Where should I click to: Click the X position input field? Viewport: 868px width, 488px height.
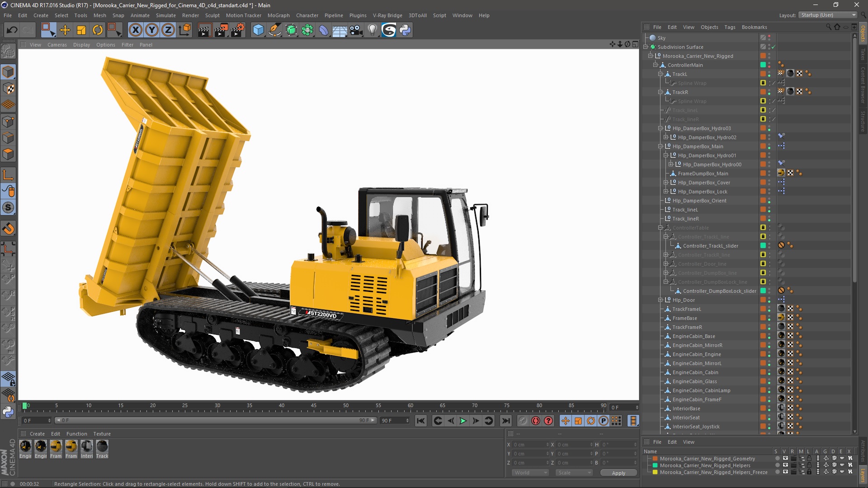click(531, 445)
